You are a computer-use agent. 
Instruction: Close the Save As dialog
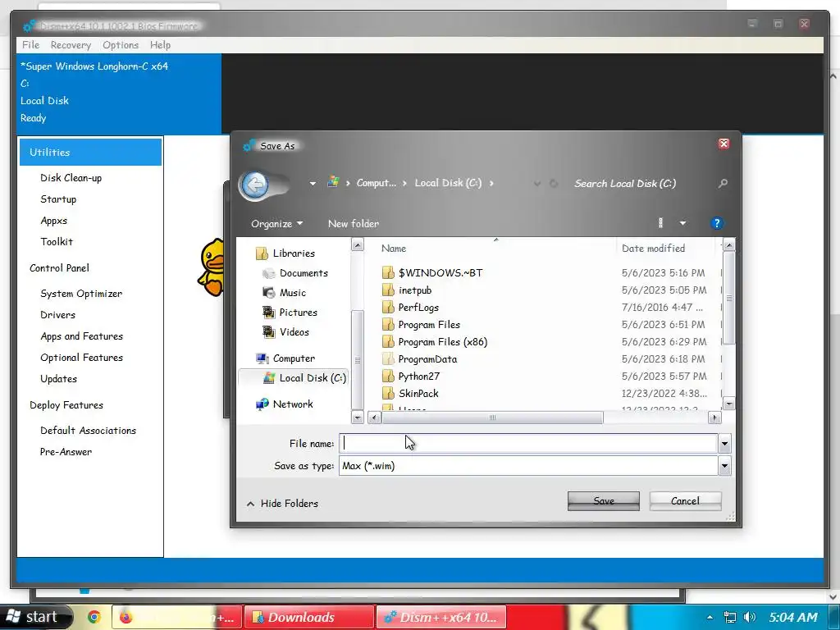coord(724,144)
